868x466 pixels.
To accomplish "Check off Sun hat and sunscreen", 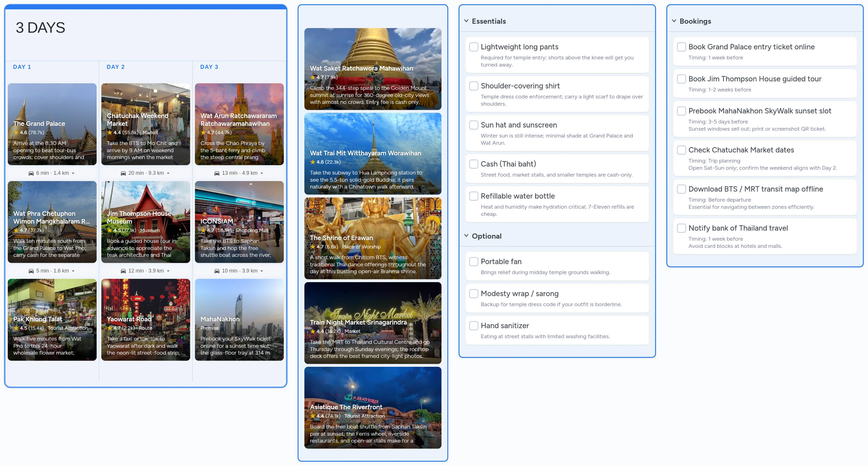I will tap(474, 125).
